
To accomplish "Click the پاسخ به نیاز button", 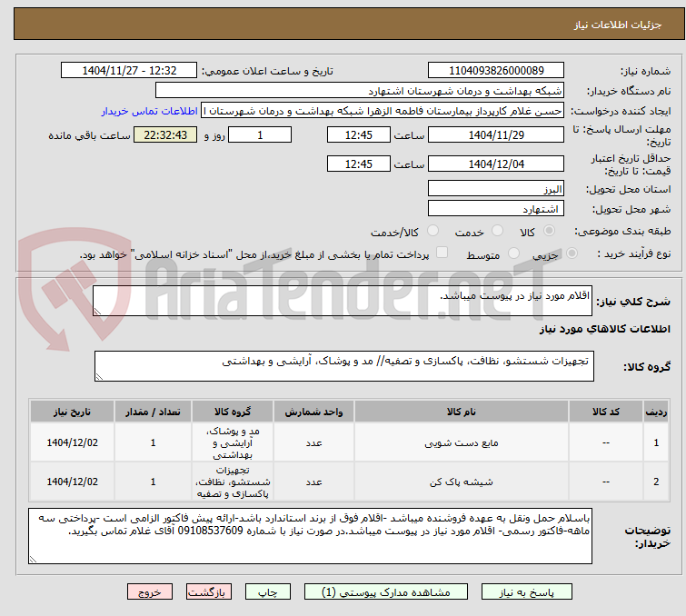I will tap(527, 592).
